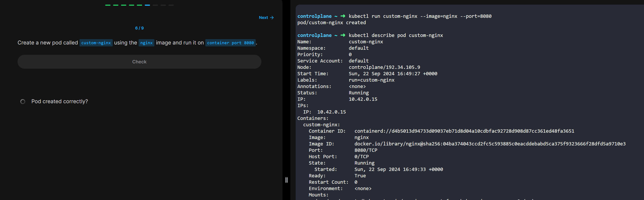Click the docker.io nginx image ID line
Viewport: 644px width, 200px height.
point(490,144)
